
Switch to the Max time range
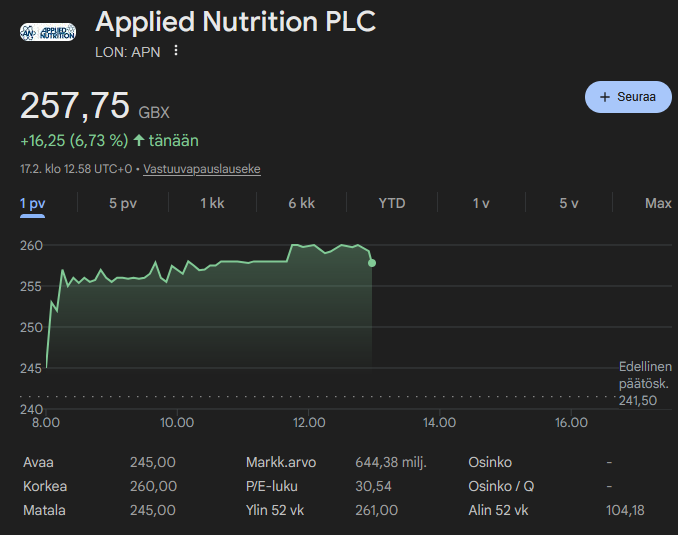[658, 203]
